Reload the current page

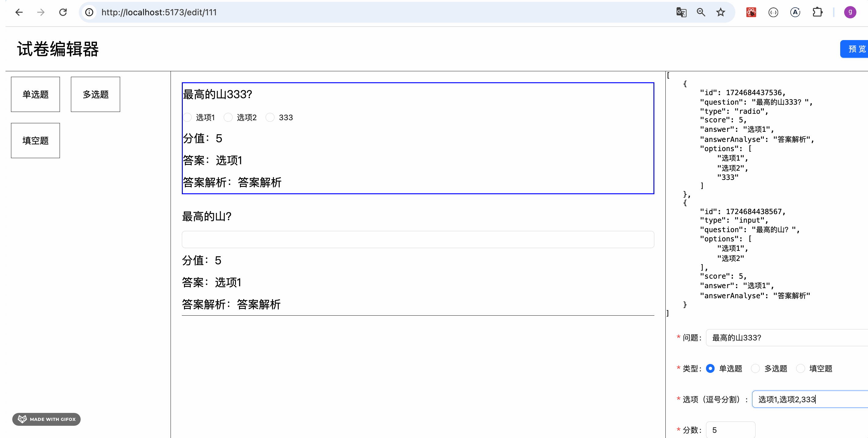[x=63, y=12]
